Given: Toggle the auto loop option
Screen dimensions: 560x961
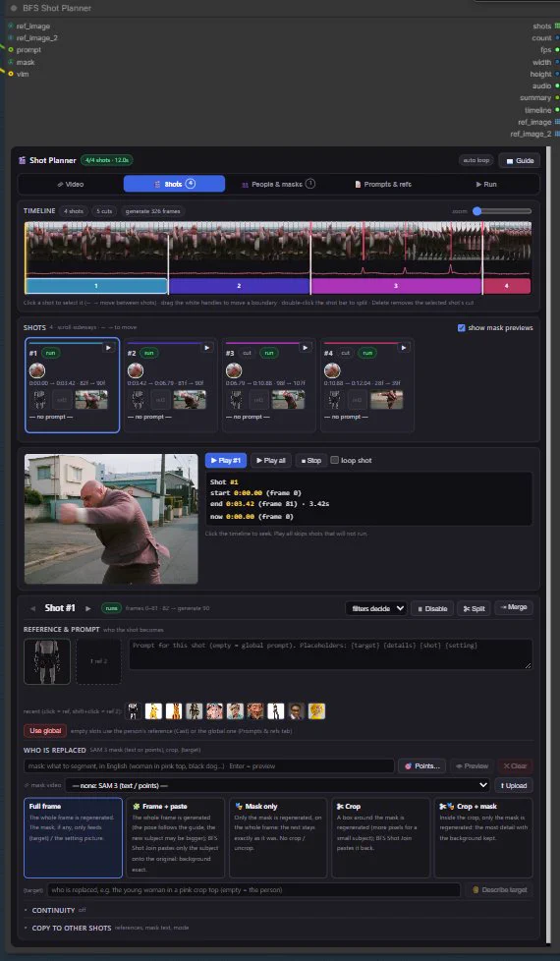Looking at the screenshot, I should (x=476, y=160).
